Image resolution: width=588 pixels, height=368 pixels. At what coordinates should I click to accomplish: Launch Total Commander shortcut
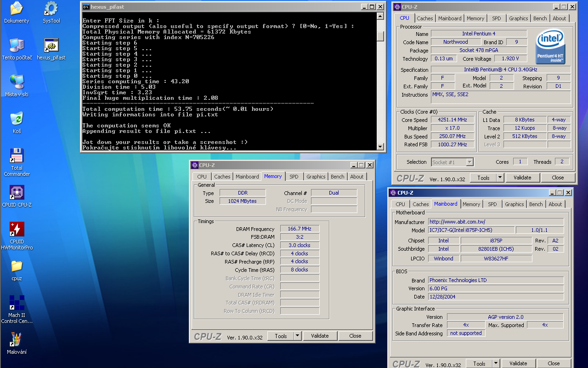17,162
